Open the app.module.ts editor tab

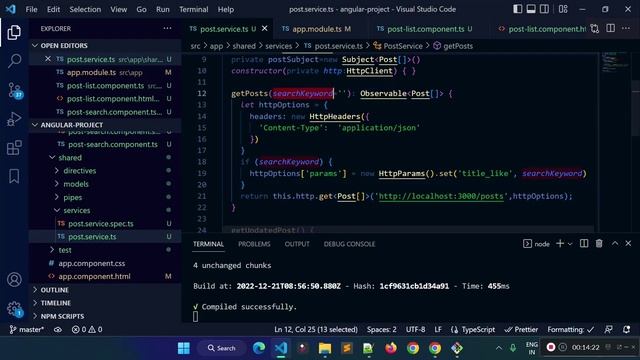(317, 29)
